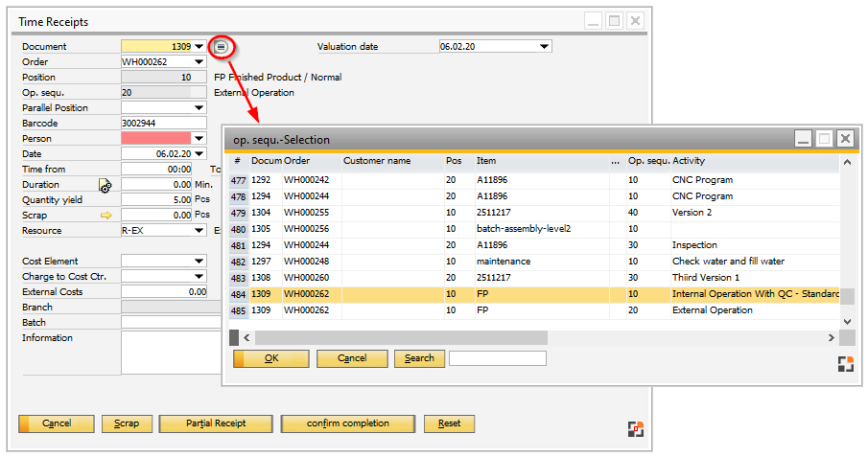
Task: Click the yellow arrow next to Scrap
Action: [x=106, y=216]
